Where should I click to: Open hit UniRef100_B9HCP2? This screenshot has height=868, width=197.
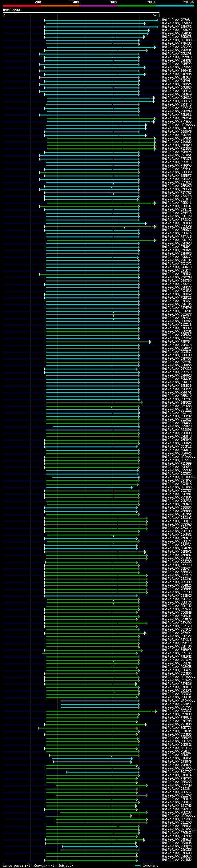pos(177,26)
